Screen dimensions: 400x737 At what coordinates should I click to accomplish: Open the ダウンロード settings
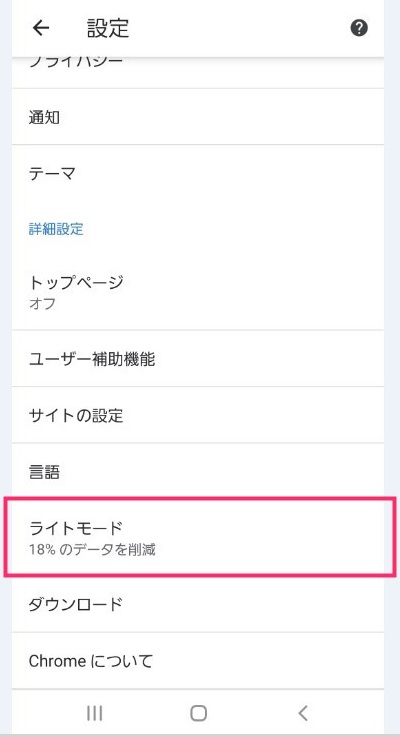(198, 604)
